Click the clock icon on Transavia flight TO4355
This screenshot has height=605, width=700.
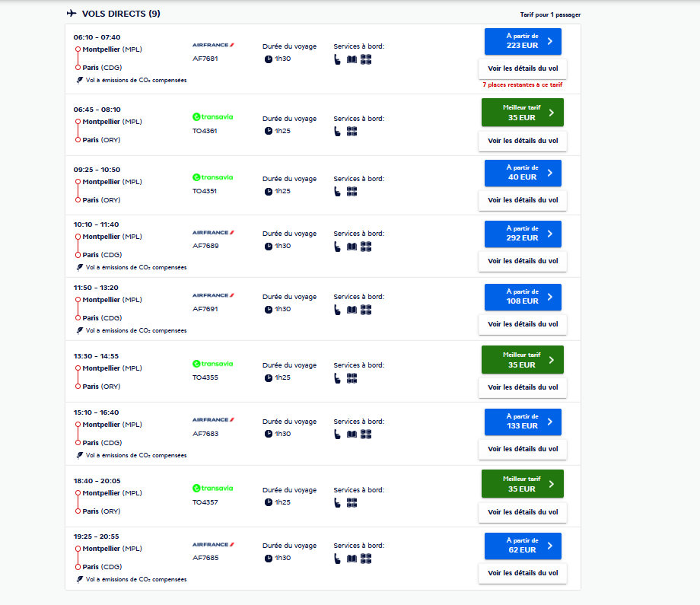coord(268,377)
